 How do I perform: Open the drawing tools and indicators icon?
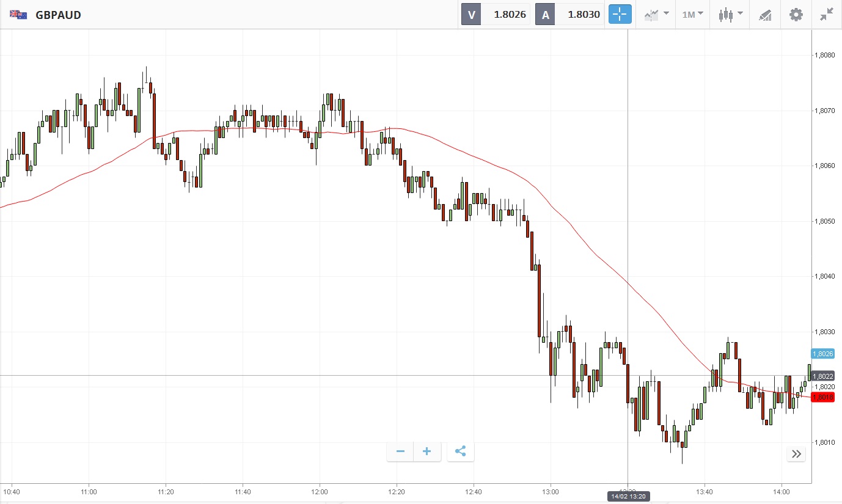pos(765,15)
